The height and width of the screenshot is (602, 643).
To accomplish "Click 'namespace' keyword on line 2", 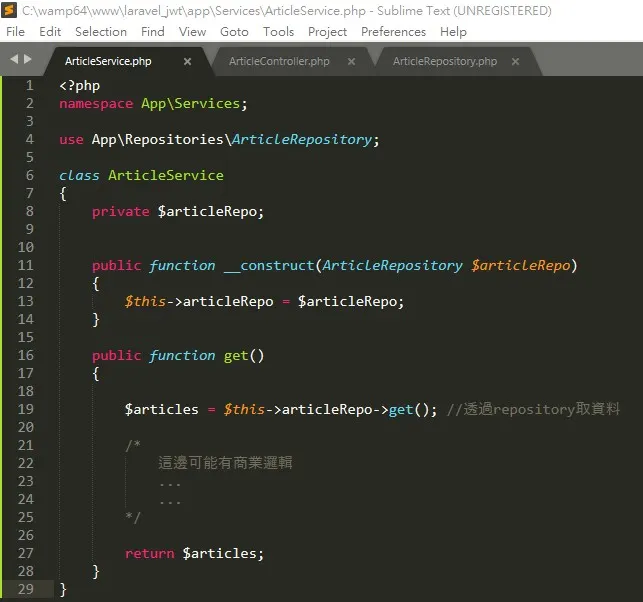I will click(x=96, y=104).
